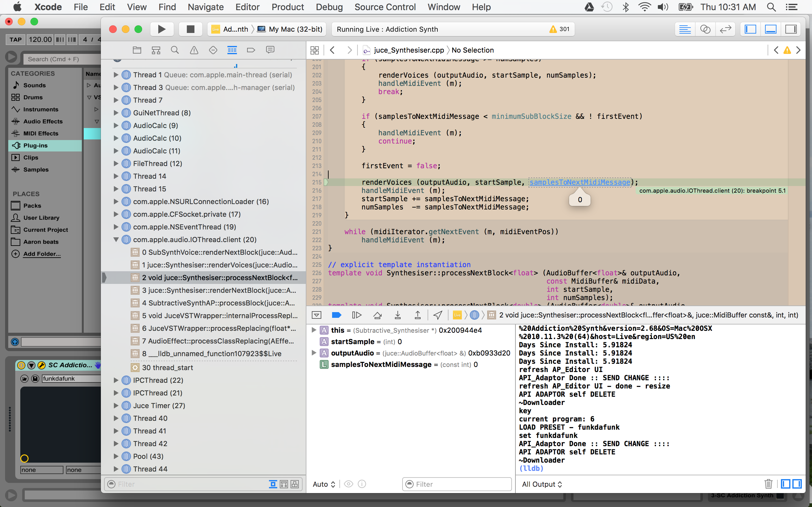
Task: Toggle the debug area visibility
Action: 770,29
